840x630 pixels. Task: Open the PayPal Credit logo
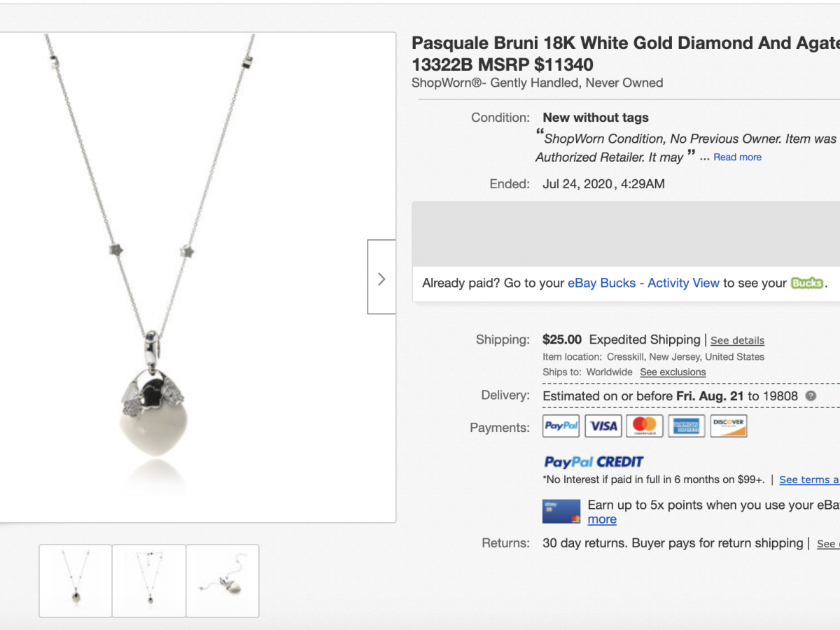pyautogui.click(x=593, y=461)
